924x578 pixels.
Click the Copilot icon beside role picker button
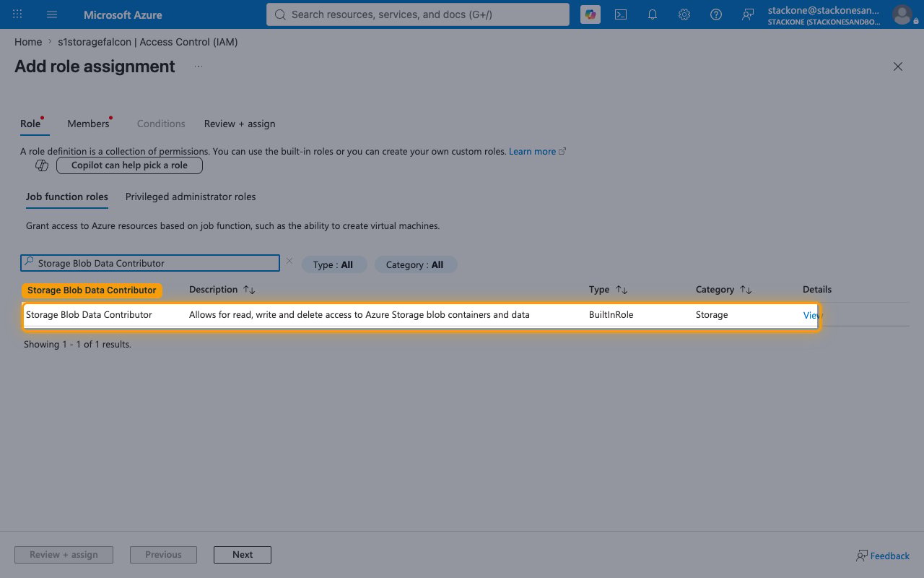pyautogui.click(x=42, y=165)
